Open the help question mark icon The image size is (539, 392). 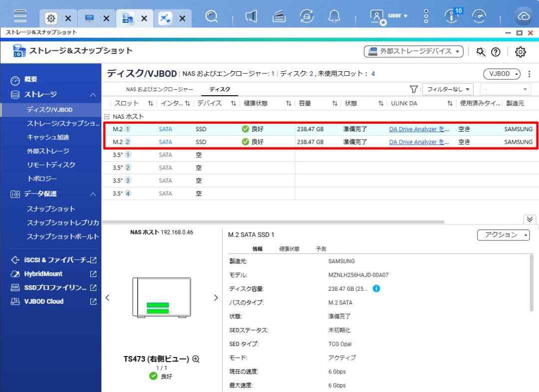click(496, 51)
